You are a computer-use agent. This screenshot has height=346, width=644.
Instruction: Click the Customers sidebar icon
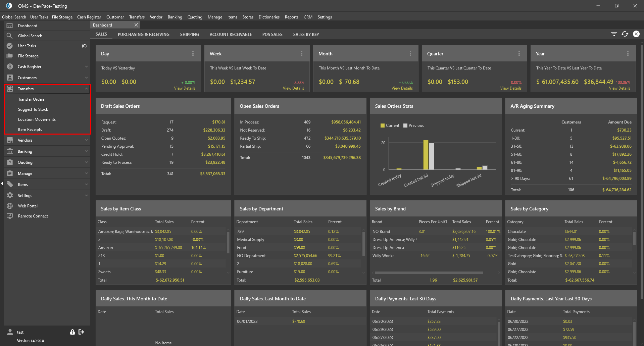(x=10, y=78)
